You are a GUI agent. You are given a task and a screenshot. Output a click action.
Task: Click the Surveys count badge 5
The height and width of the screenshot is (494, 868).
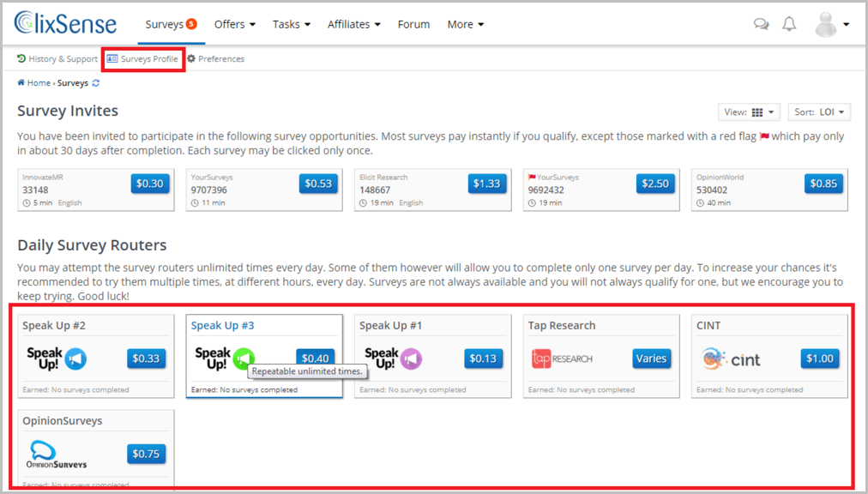coord(191,24)
